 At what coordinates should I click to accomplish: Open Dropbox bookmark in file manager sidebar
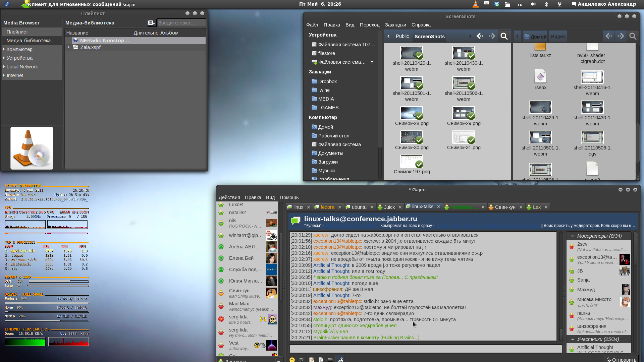(327, 81)
